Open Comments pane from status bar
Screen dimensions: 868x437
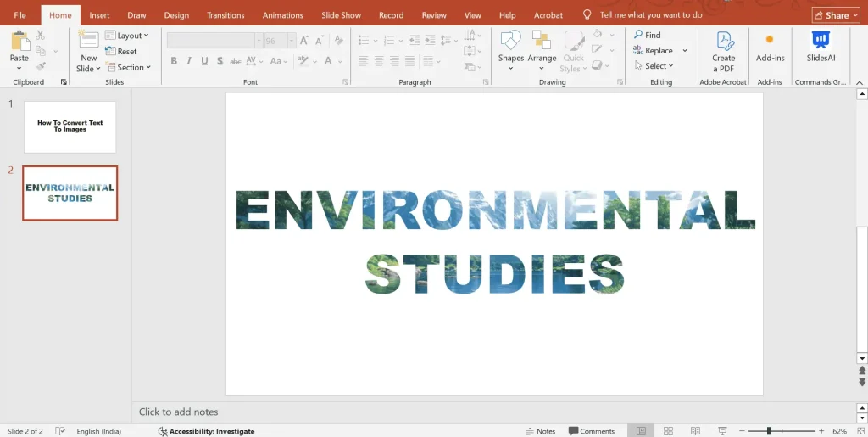pos(592,431)
